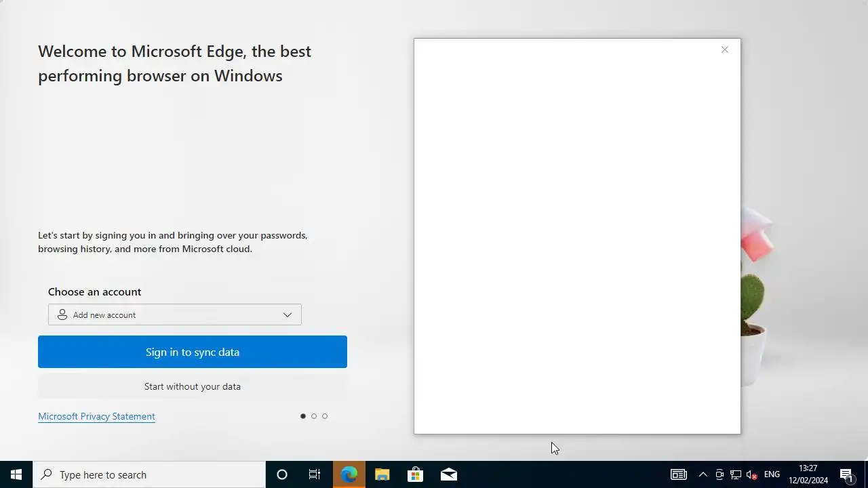Open the clock and date flyout
This screenshot has height=488, width=868.
[808, 474]
